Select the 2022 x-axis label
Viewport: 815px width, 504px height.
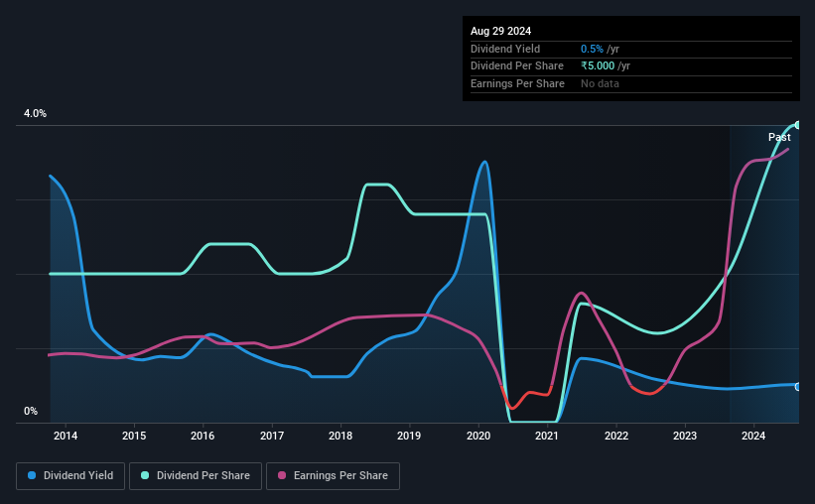click(615, 436)
